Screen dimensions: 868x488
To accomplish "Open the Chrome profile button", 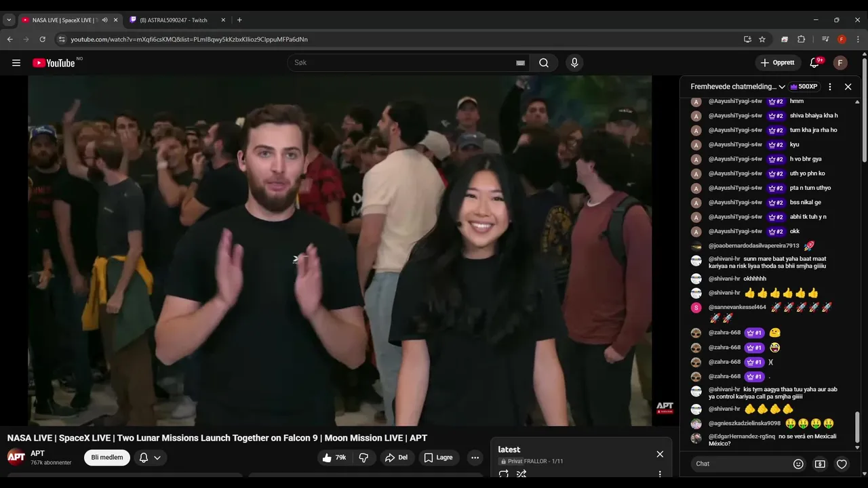I will tap(842, 39).
